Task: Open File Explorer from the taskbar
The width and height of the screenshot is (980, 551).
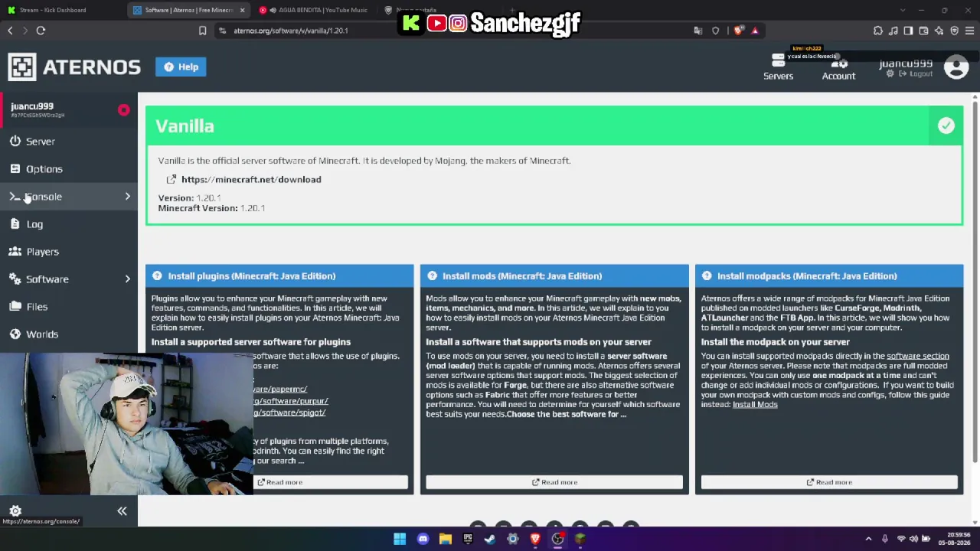Action: (x=445, y=539)
